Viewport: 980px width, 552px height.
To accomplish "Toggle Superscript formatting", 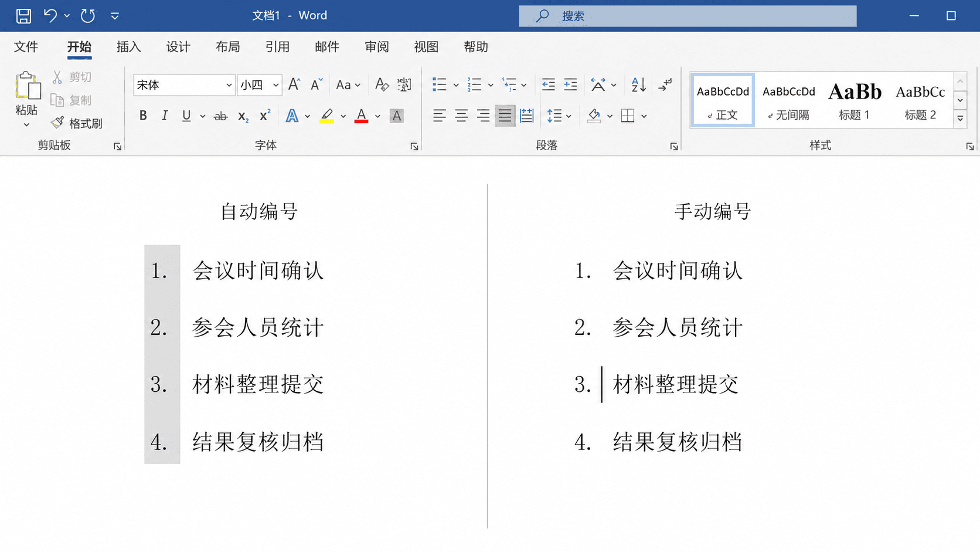I will (x=265, y=116).
